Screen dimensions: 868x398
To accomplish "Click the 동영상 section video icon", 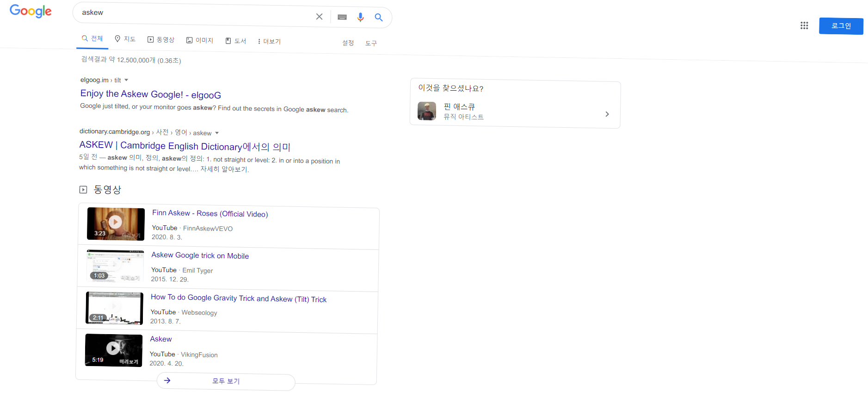I will tap(83, 189).
